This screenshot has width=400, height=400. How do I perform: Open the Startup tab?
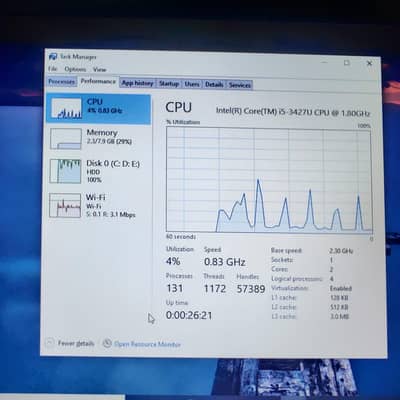point(169,84)
